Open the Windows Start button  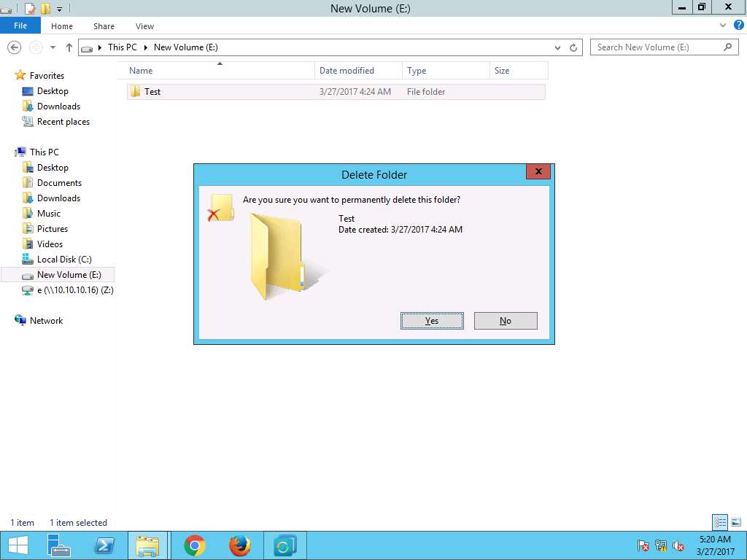click(x=18, y=545)
